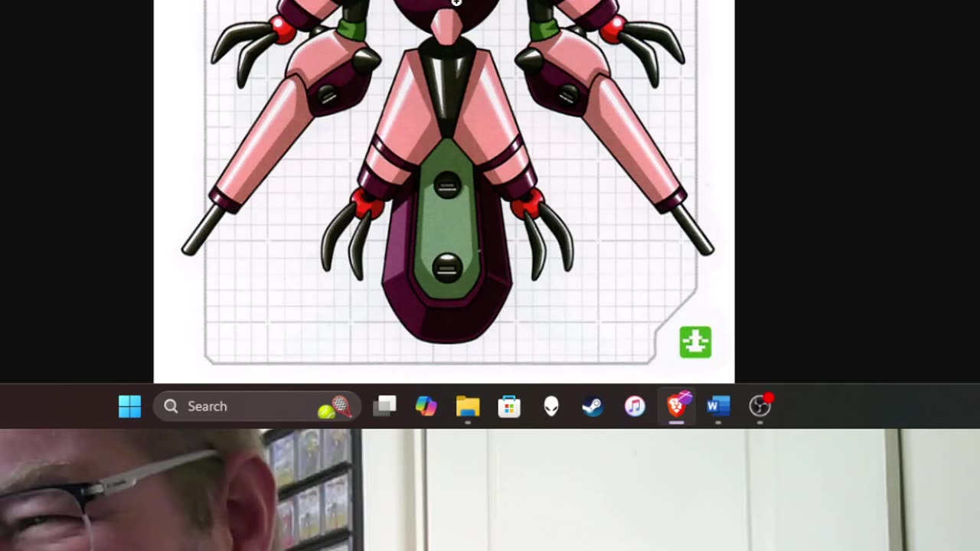Click the green icon on card corner

pyautogui.click(x=695, y=342)
